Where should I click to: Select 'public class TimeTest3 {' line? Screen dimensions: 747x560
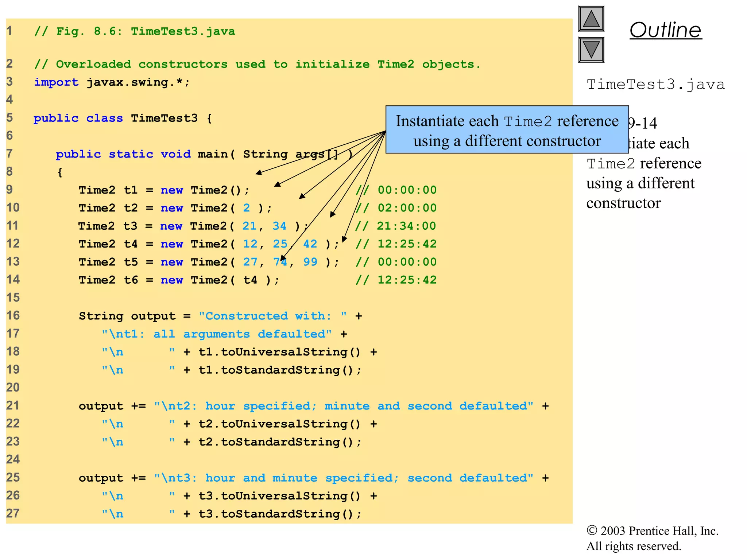click(x=123, y=118)
